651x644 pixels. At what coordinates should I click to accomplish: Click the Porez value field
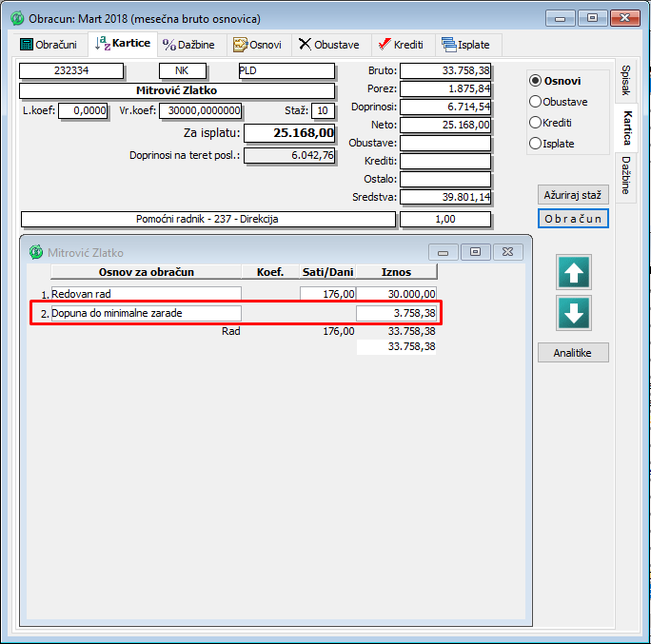(x=445, y=88)
